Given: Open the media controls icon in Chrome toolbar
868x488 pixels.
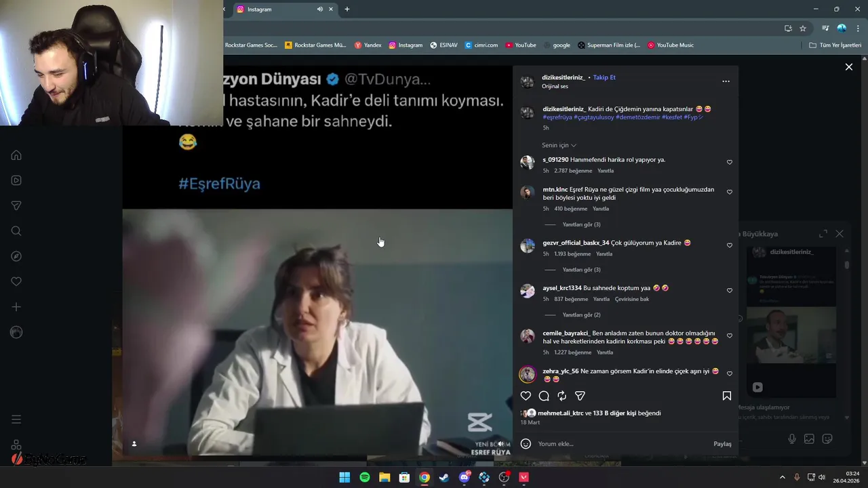Looking at the screenshot, I should (x=825, y=28).
